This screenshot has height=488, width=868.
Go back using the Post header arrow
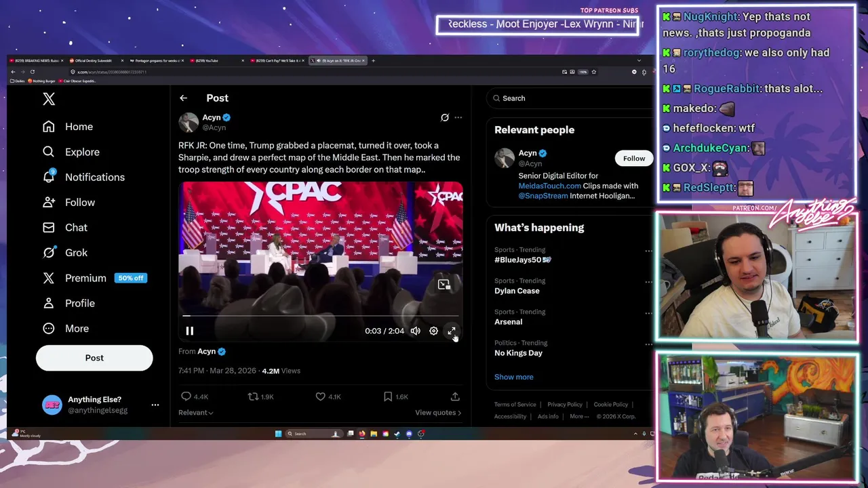183,98
